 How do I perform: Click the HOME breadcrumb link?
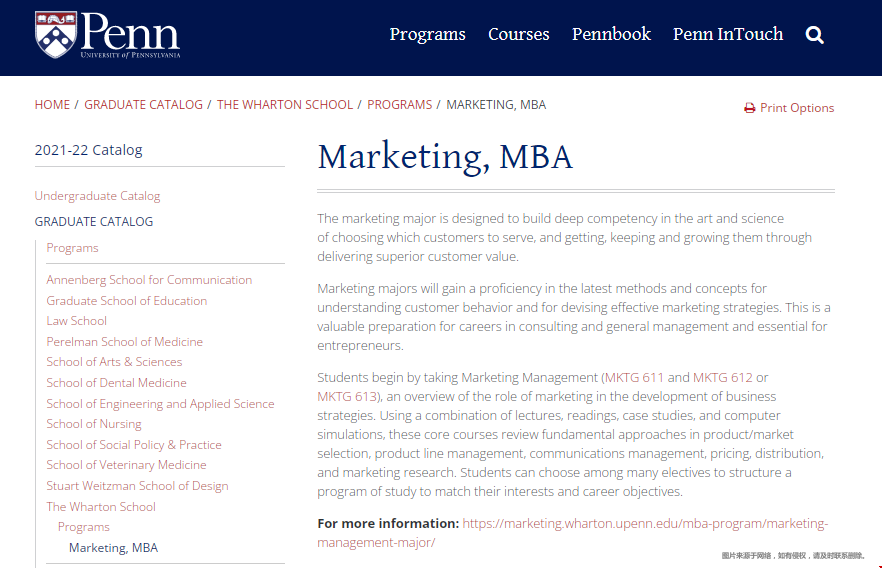coord(52,105)
